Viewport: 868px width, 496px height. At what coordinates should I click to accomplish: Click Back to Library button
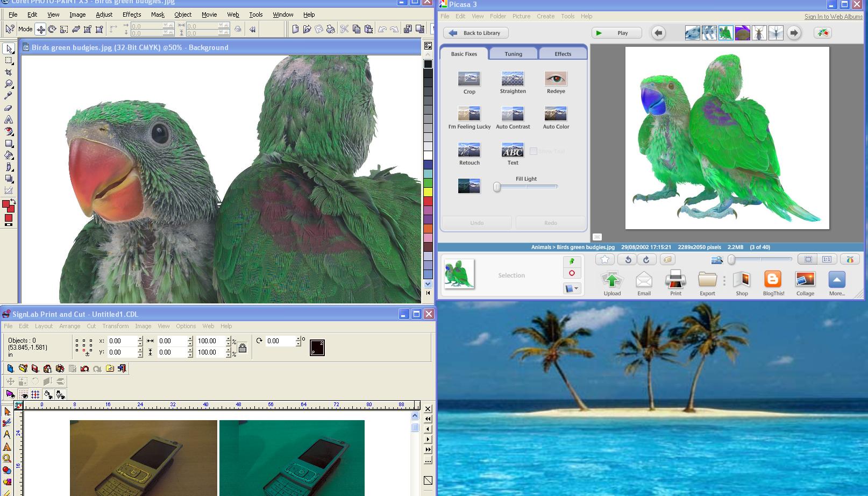pyautogui.click(x=475, y=33)
